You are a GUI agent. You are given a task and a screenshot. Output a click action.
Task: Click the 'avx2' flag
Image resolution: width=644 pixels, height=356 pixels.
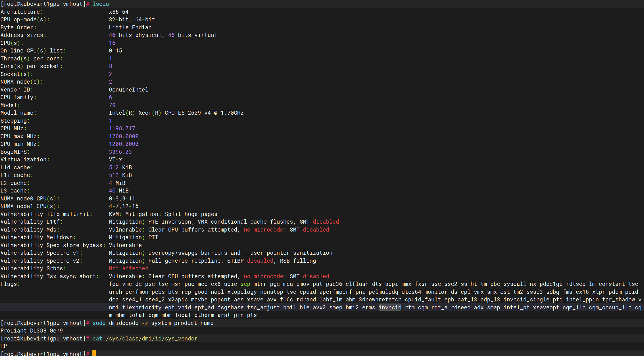pyautogui.click(x=319, y=307)
